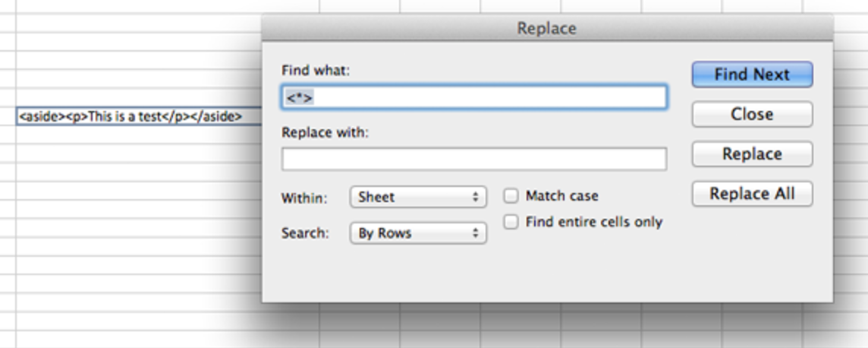Viewport: 868px width, 348px height.
Task: Click the Replace dialog title bar
Action: [547, 28]
